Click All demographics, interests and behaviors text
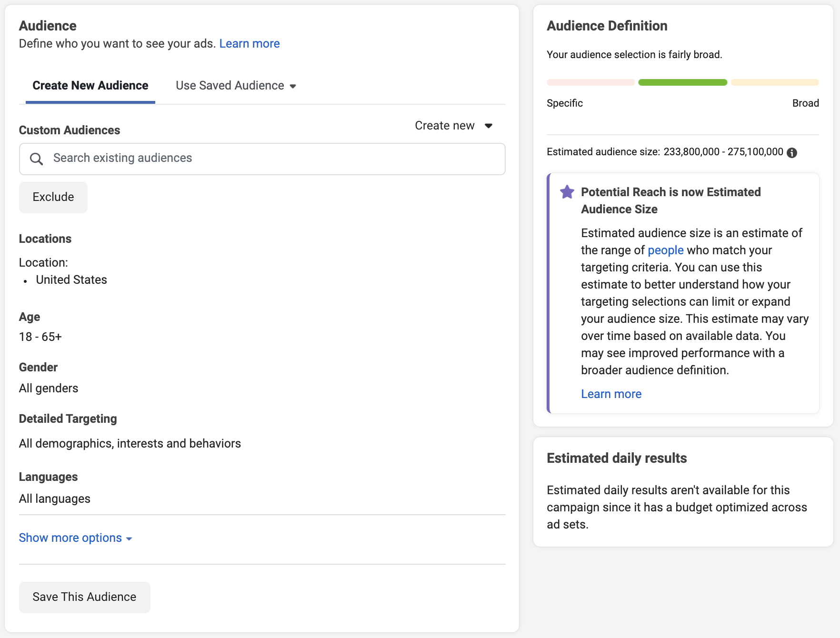 (130, 444)
